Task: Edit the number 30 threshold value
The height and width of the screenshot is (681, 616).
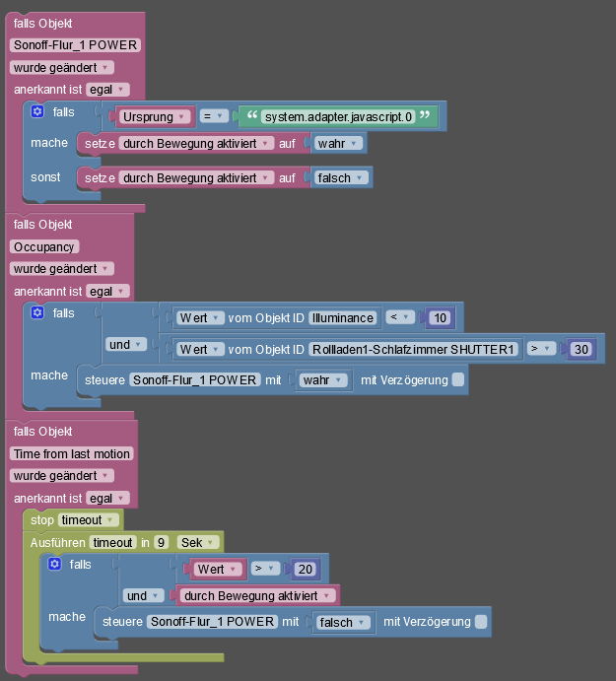Action: click(582, 349)
